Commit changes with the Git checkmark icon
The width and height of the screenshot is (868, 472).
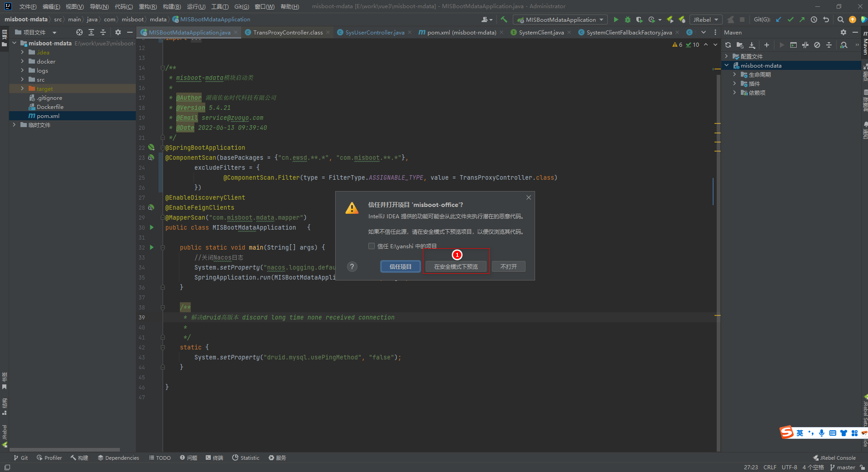tap(790, 20)
